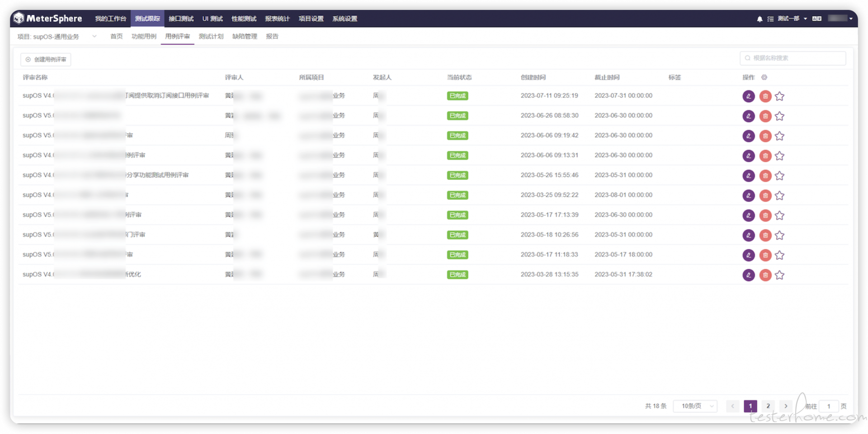The image size is (868, 434).
Task: Delete the review created 2023-06-06 09:19:42
Action: coord(765,136)
